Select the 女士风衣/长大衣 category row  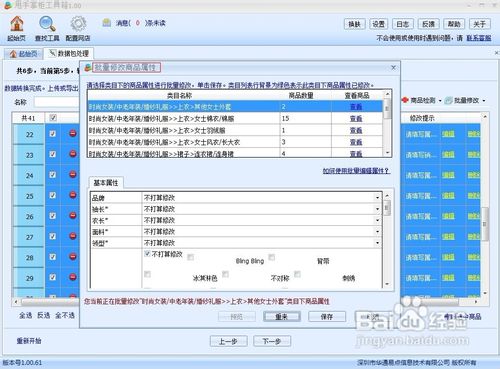coord(235,142)
